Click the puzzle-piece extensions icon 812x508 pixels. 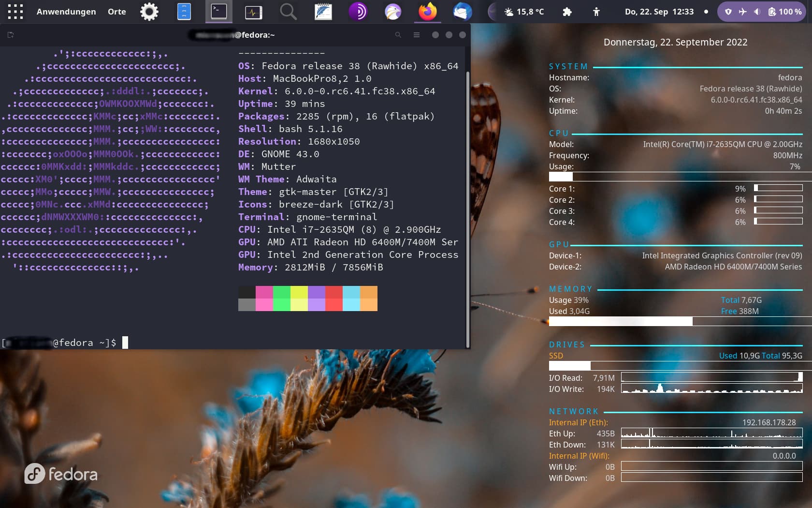click(567, 12)
